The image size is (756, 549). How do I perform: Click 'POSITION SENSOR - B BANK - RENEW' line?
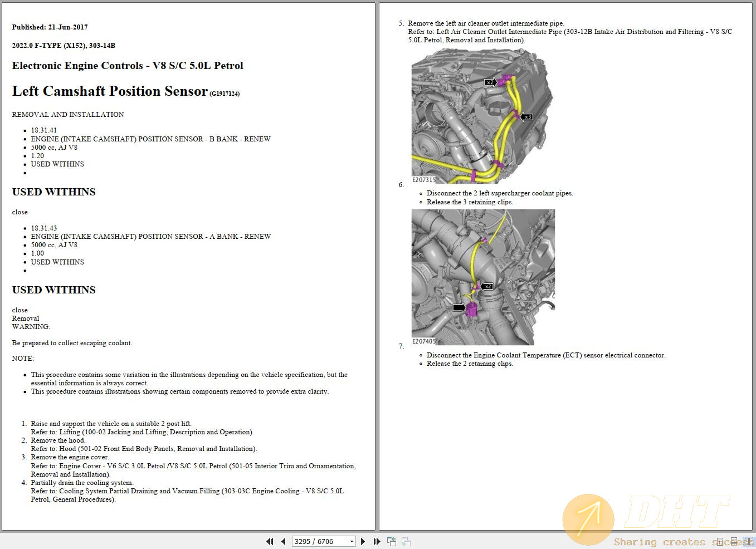(151, 139)
